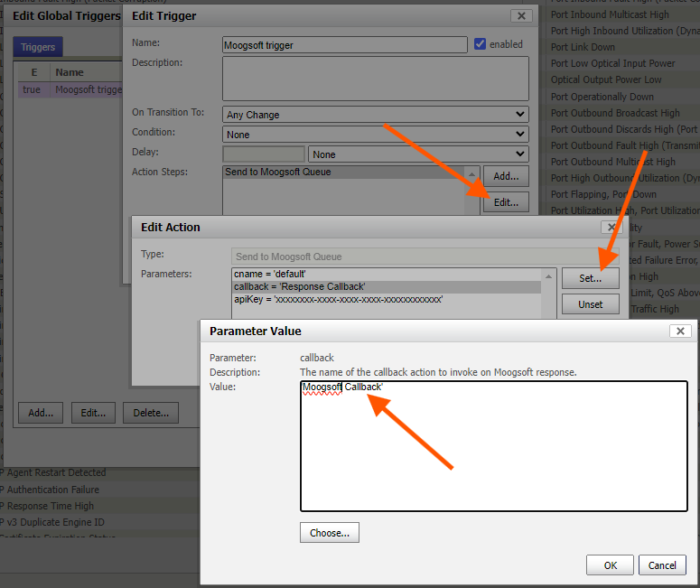The image size is (700, 588).
Task: Click Edit... beside Action Steps
Action: pyautogui.click(x=506, y=202)
